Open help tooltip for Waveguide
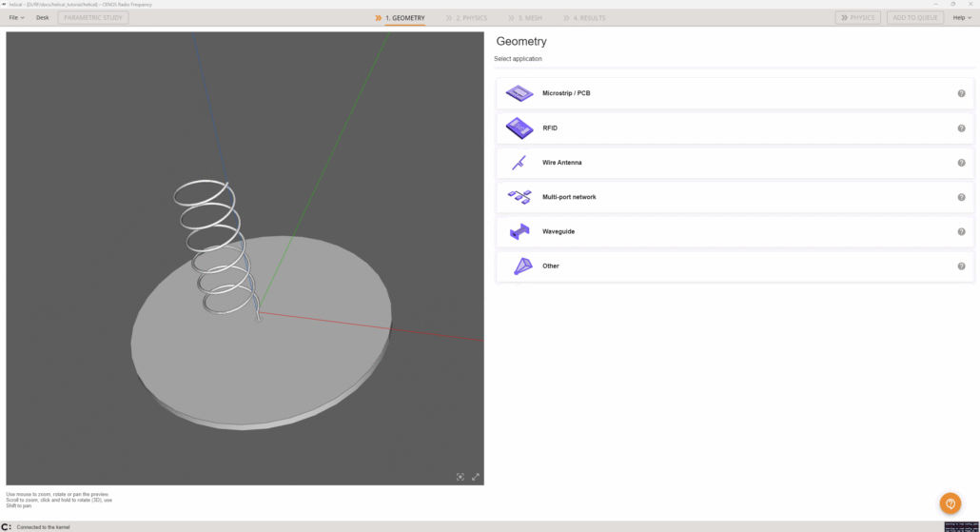 (961, 232)
